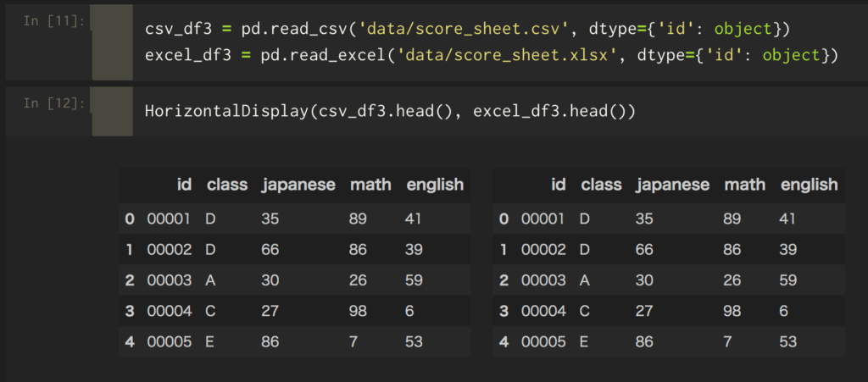
Task: Click math score 7 in the left table
Action: 353,341
